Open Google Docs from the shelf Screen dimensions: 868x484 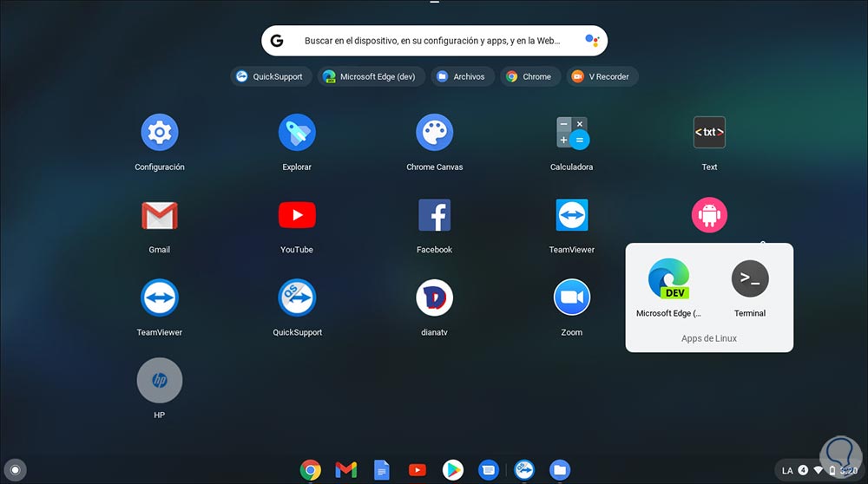click(x=381, y=470)
